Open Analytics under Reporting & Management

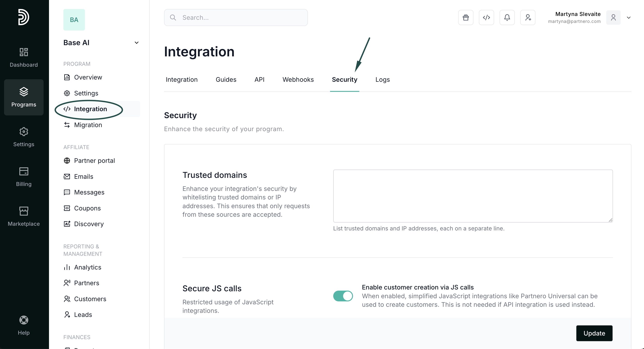(87, 267)
